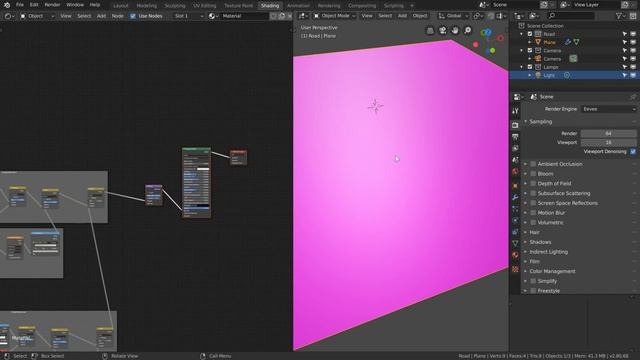This screenshot has width=640, height=360.
Task: Toggle render visibility for Light row
Action: [633, 75]
